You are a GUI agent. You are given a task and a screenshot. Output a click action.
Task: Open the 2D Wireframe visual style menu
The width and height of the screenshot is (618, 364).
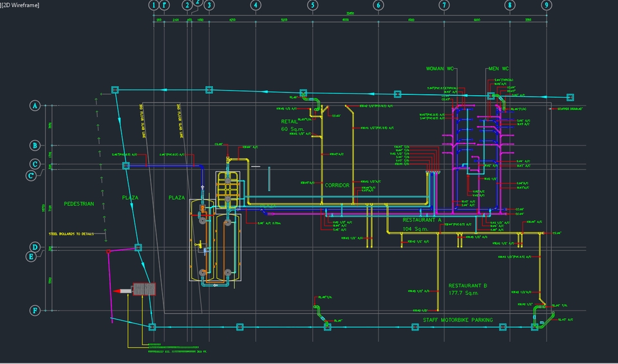[x=21, y=5]
